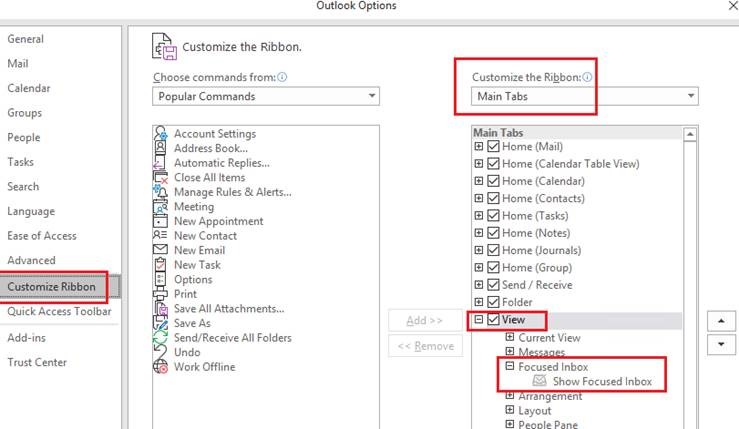
Task: Open the Calendar options category
Action: [x=29, y=88]
